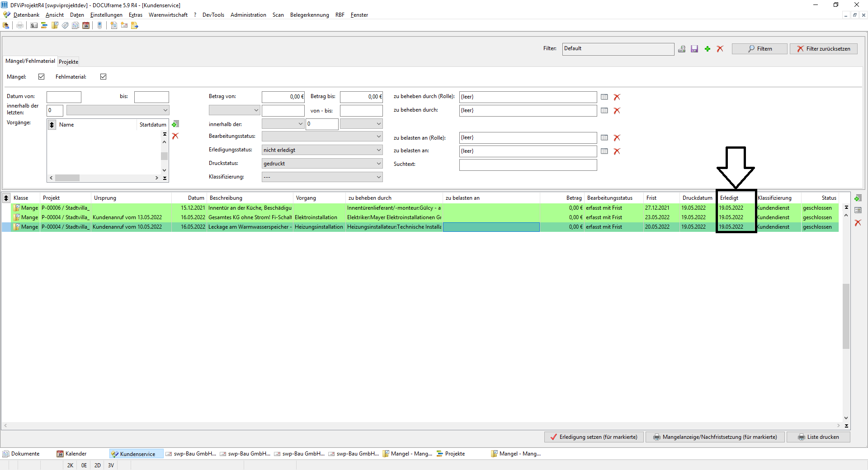868x470 pixels.
Task: Open the Administration menu
Action: pyautogui.click(x=248, y=15)
